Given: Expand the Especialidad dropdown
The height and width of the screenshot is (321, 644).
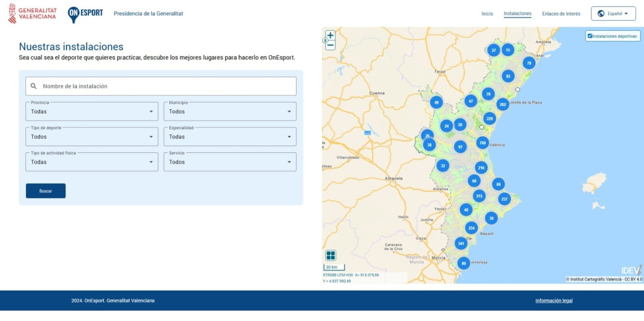Looking at the screenshot, I should pyautogui.click(x=230, y=137).
